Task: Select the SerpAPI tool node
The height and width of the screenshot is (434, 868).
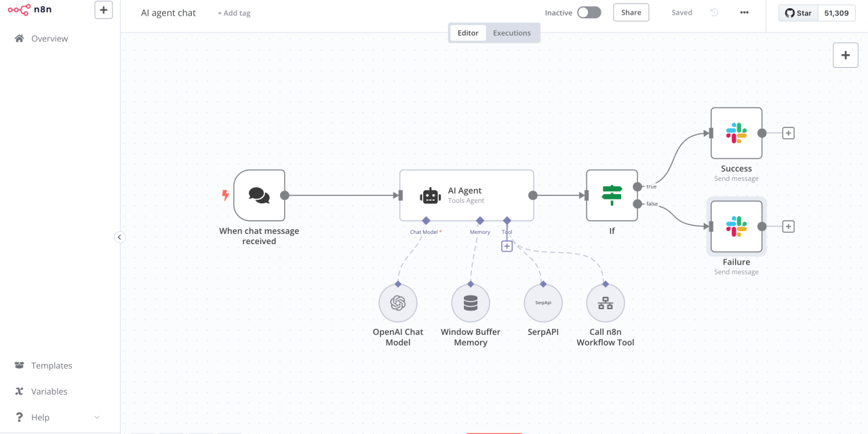Action: pyautogui.click(x=542, y=302)
